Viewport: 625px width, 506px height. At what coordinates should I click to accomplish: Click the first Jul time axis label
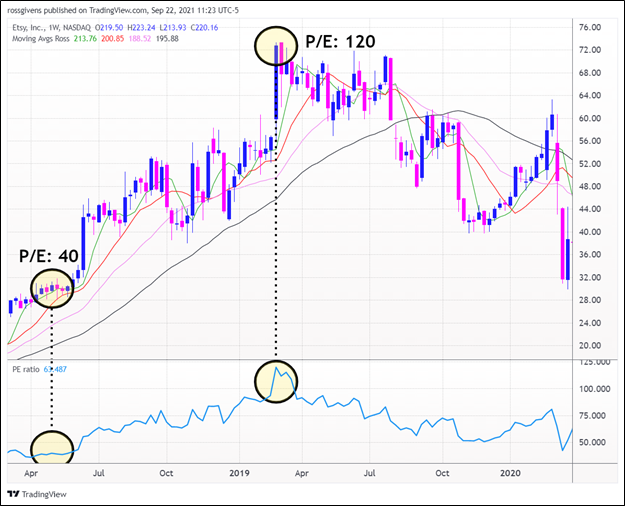(x=98, y=473)
